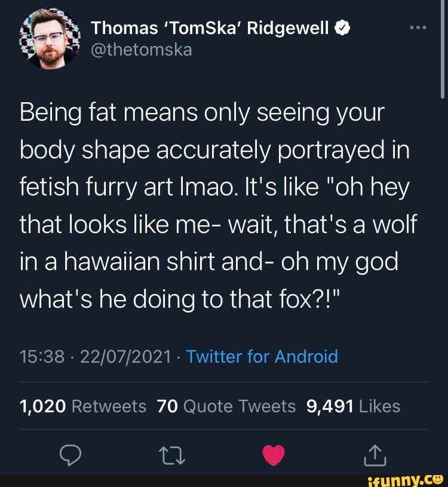Click the @thetomska username handle
448x487 pixels.
143,51
